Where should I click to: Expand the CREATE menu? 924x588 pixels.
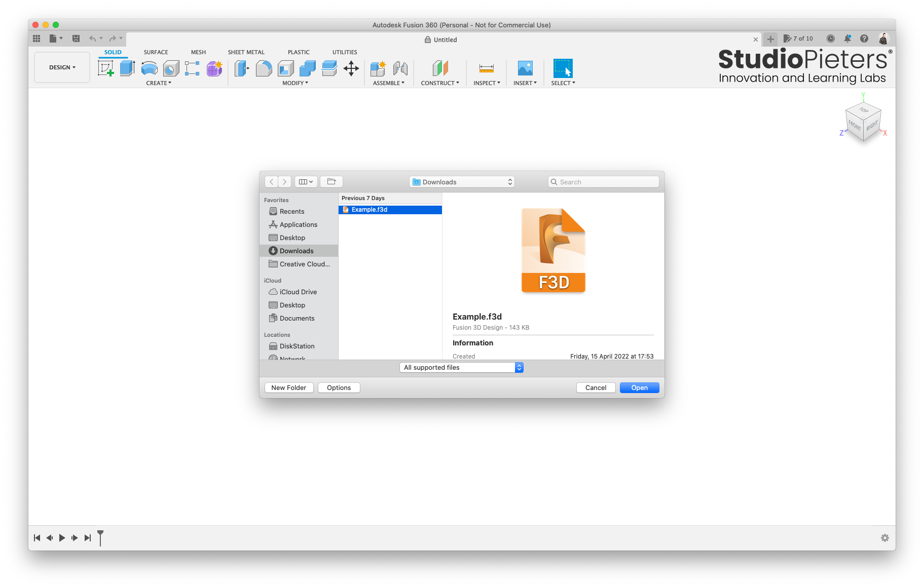[159, 83]
